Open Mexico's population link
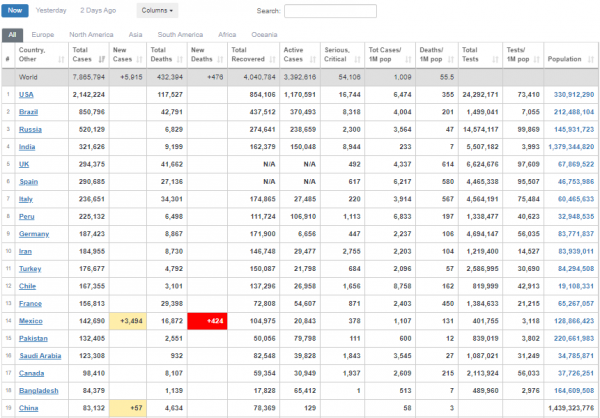Screen dimensions: 600x418 pyautogui.click(x=574, y=321)
